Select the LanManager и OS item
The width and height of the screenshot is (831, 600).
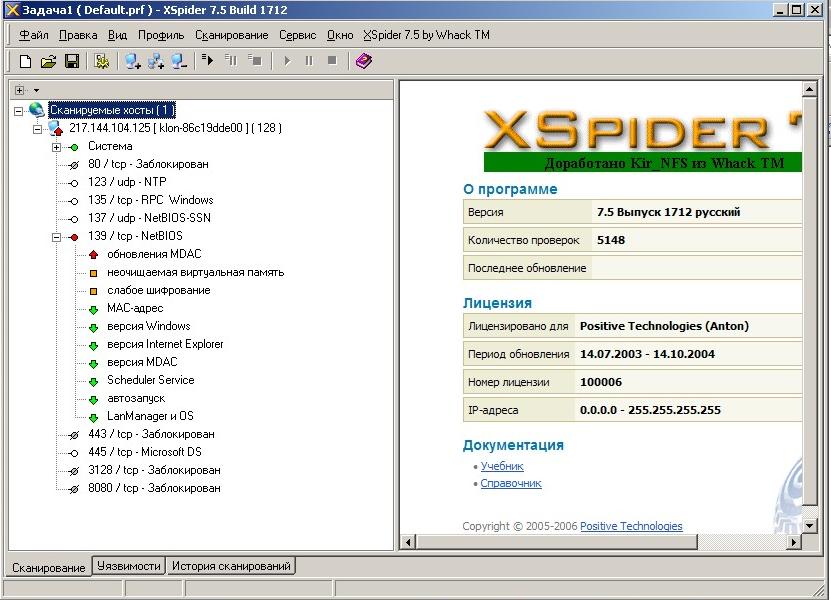point(151,416)
